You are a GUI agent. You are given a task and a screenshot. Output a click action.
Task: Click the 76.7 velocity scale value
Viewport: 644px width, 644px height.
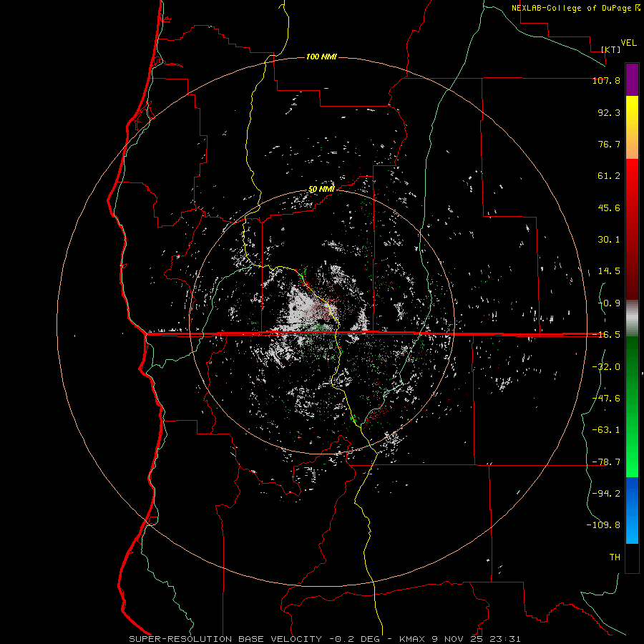(x=609, y=144)
